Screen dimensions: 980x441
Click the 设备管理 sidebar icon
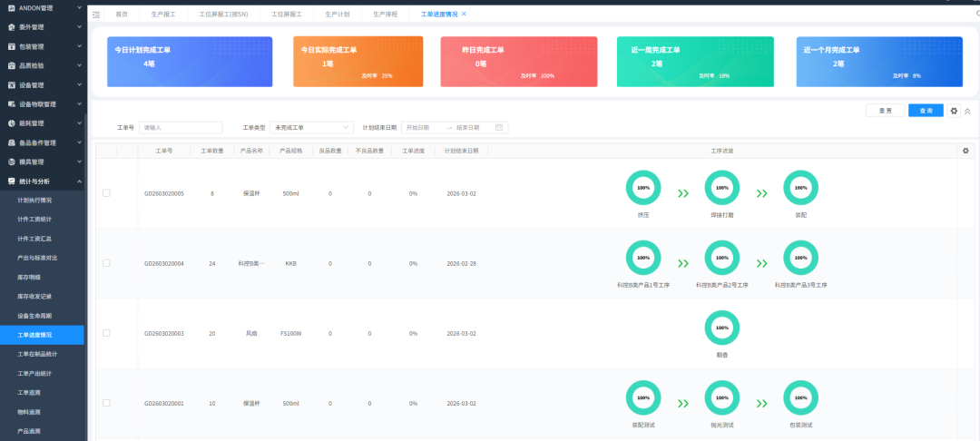coord(11,85)
